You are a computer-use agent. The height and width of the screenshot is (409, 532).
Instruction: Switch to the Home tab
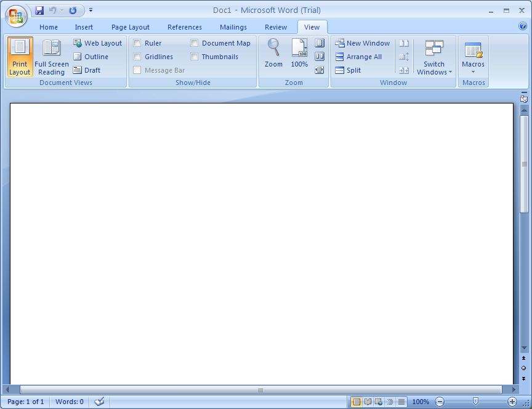click(49, 27)
